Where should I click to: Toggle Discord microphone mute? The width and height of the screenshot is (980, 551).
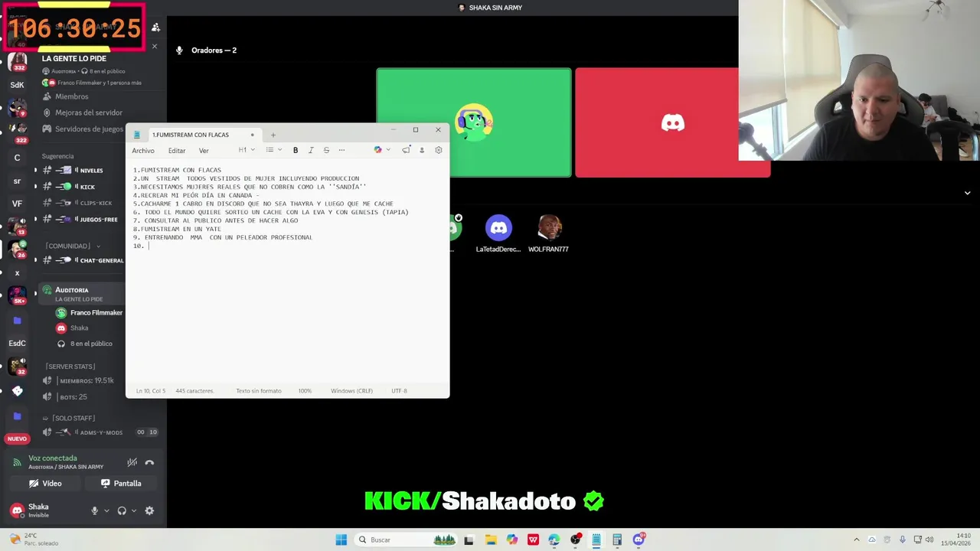[95, 510]
